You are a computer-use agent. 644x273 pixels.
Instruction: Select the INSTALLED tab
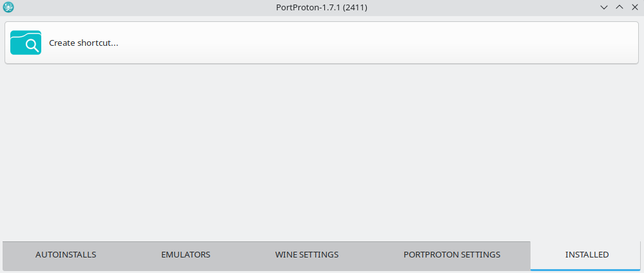[x=587, y=255]
